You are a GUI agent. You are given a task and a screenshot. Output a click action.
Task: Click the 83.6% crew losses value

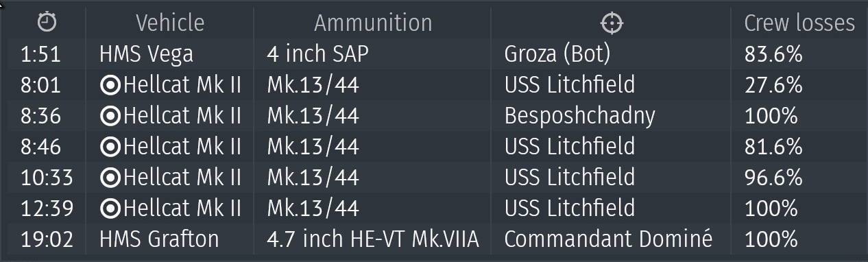[x=773, y=53]
